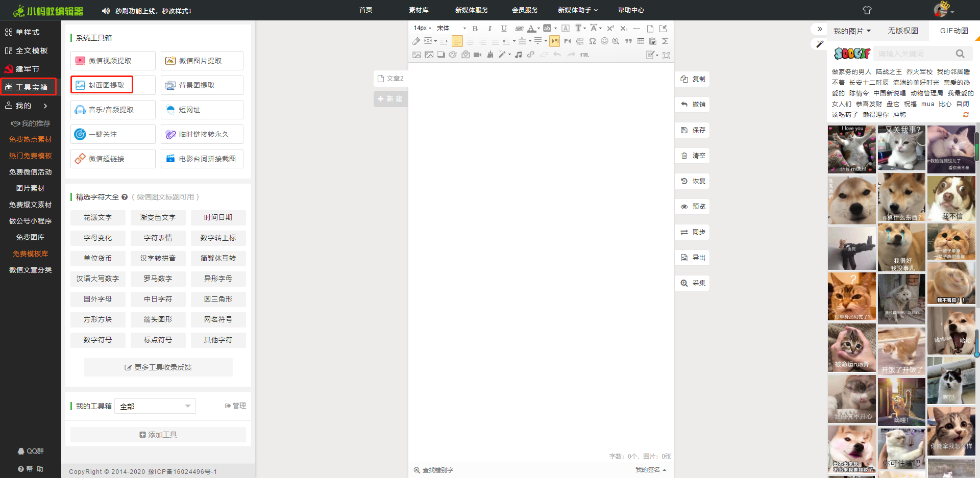Image resolution: width=980 pixels, height=478 pixels.
Task: Toggle HTML source view
Action: pos(584,55)
